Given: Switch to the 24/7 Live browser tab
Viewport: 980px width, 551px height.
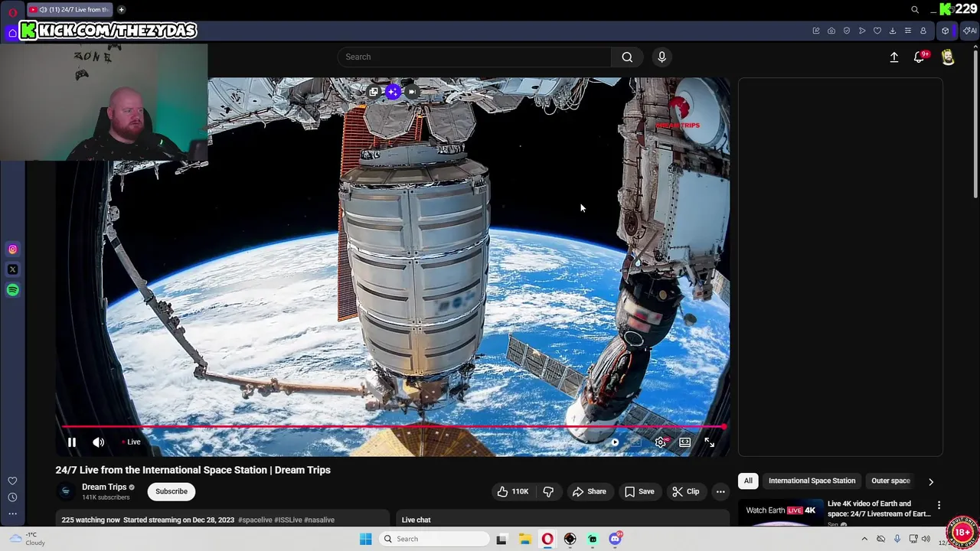Looking at the screenshot, I should click(69, 9).
